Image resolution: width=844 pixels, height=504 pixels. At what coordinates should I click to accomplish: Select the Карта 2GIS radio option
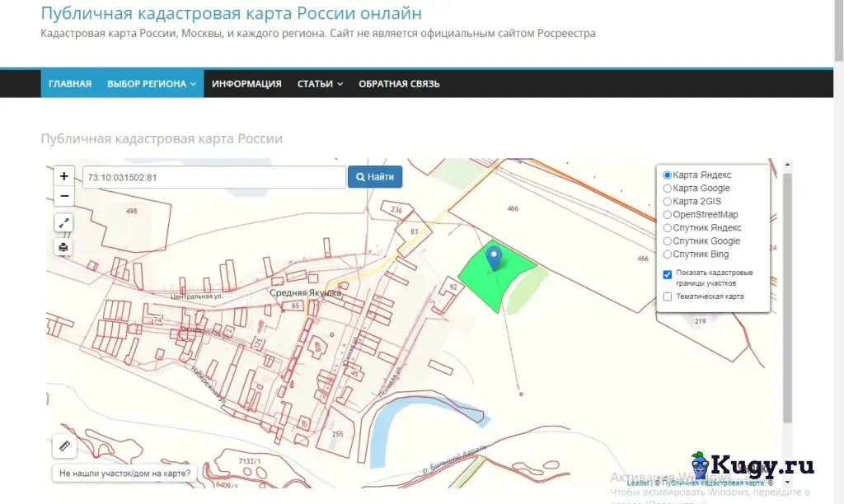(x=667, y=201)
